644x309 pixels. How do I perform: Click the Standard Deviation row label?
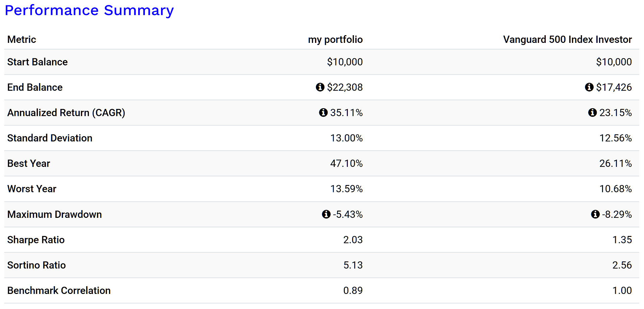(50, 138)
